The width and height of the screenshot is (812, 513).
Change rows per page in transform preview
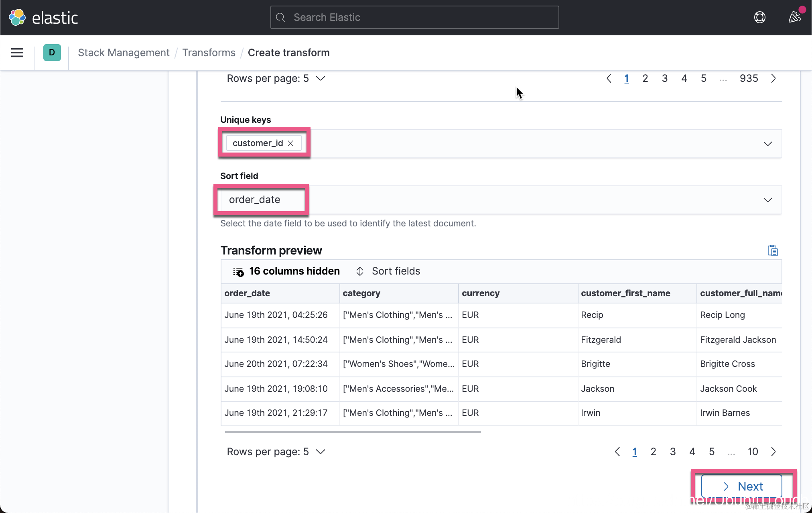point(276,452)
